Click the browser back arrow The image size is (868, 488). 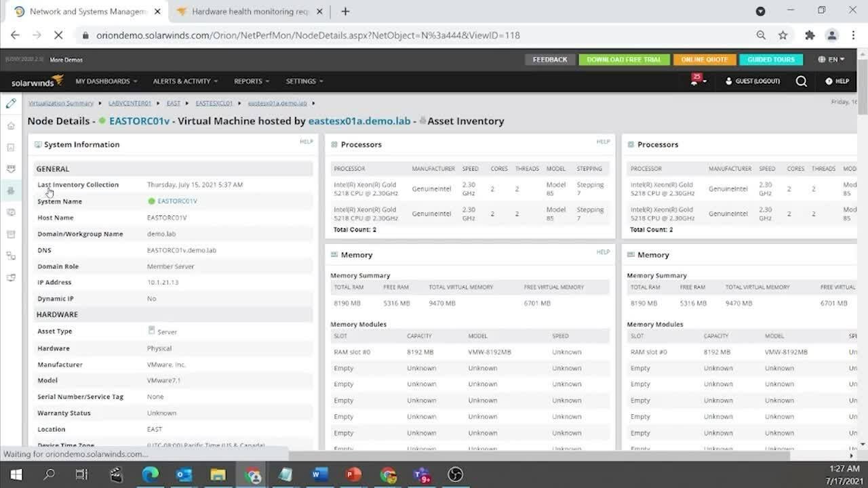point(15,35)
